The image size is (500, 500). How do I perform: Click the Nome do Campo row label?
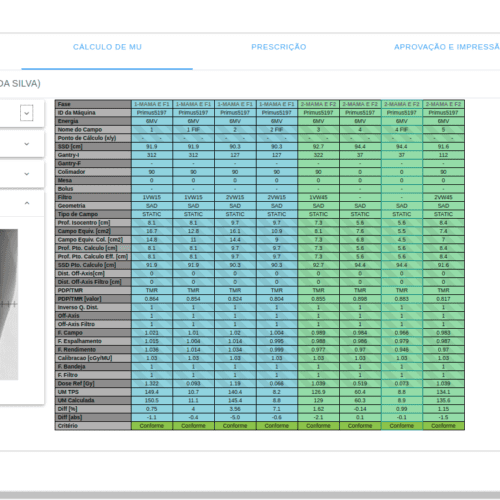pos(93,130)
